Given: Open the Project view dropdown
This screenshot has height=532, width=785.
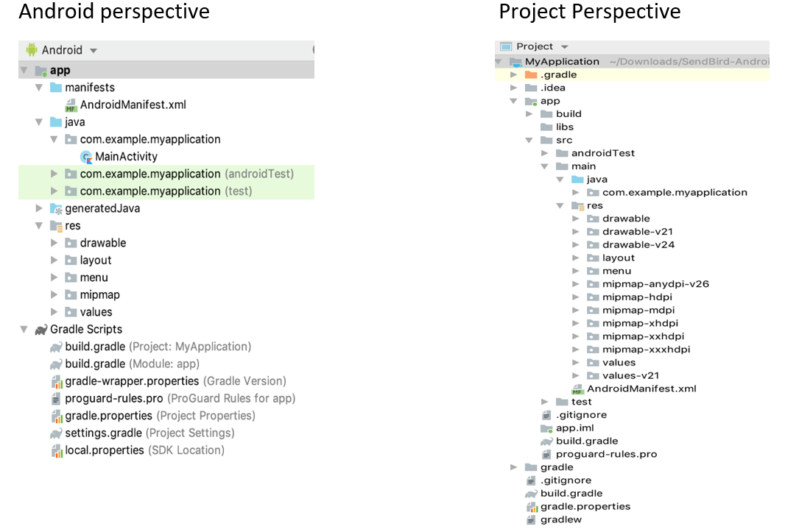Looking at the screenshot, I should [564, 47].
